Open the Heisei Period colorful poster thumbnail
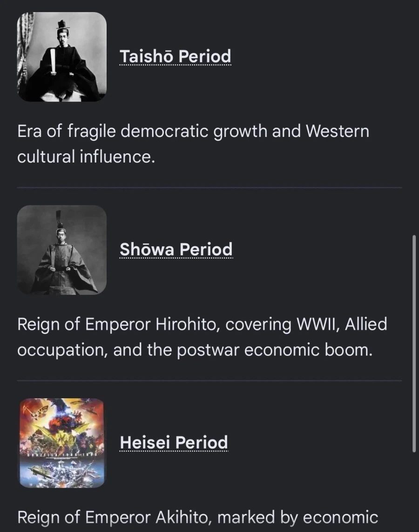Viewport: 419px width, 532px height. coord(62,443)
